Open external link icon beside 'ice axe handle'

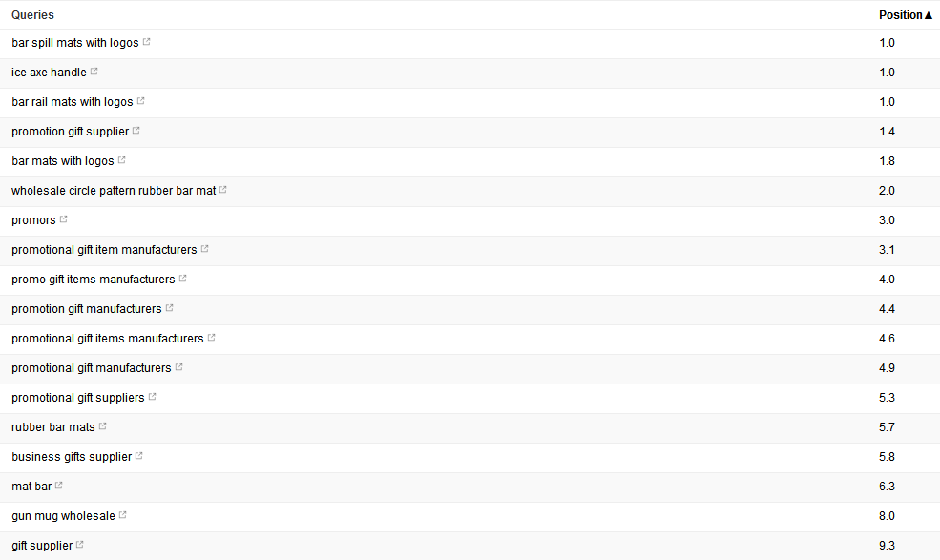point(94,72)
